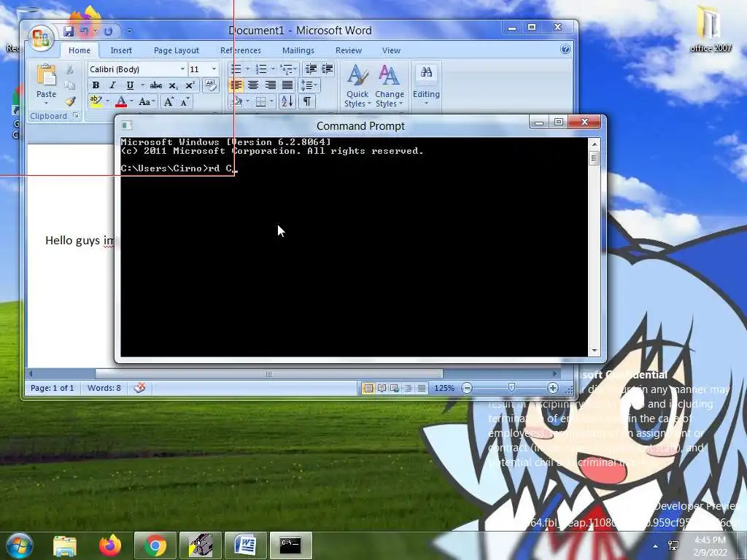
Task: Undo last action in Word
Action: coord(85,31)
